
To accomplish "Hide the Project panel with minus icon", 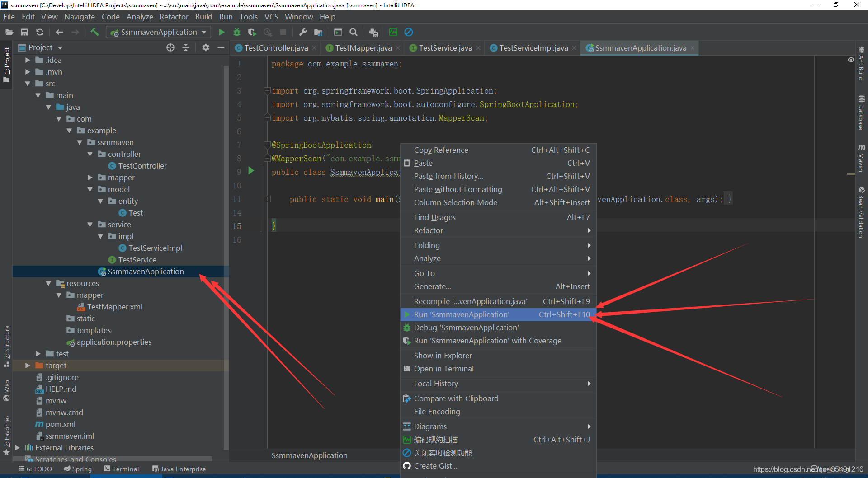I will (221, 47).
